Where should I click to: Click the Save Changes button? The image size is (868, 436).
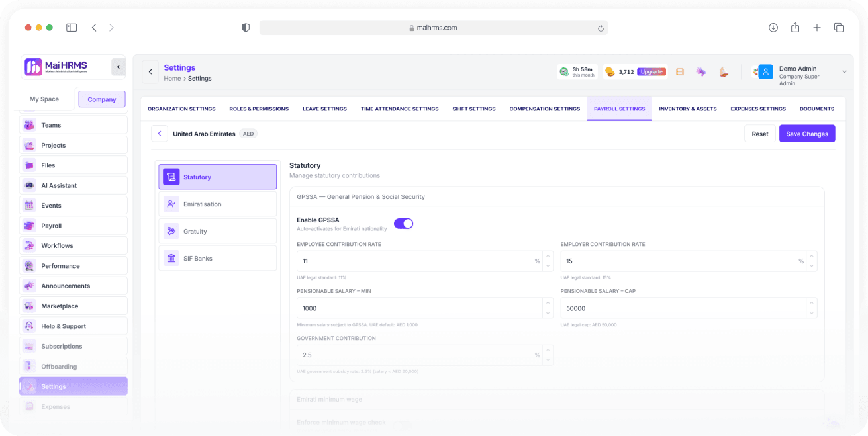tap(807, 134)
